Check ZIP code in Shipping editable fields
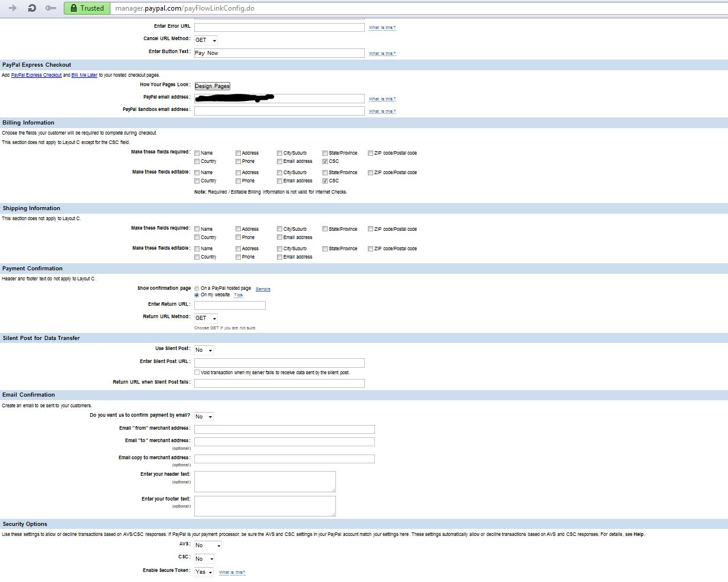728x582 pixels. pos(371,249)
